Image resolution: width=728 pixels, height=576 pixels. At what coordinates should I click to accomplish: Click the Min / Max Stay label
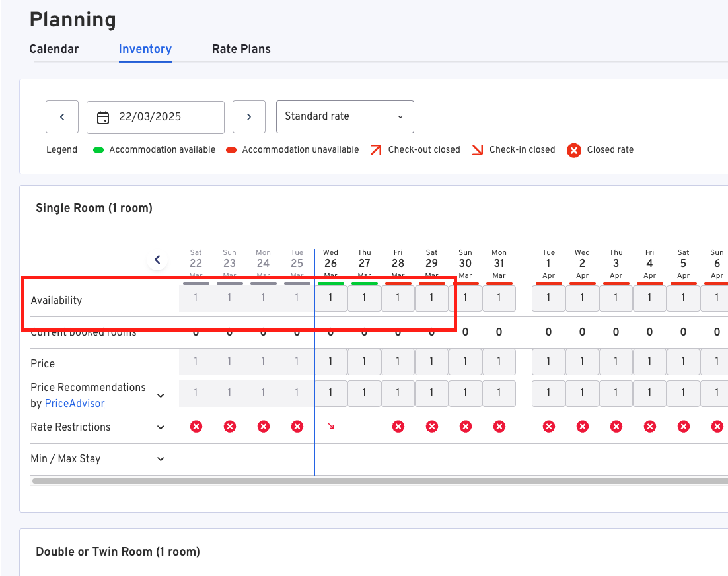pyautogui.click(x=65, y=459)
